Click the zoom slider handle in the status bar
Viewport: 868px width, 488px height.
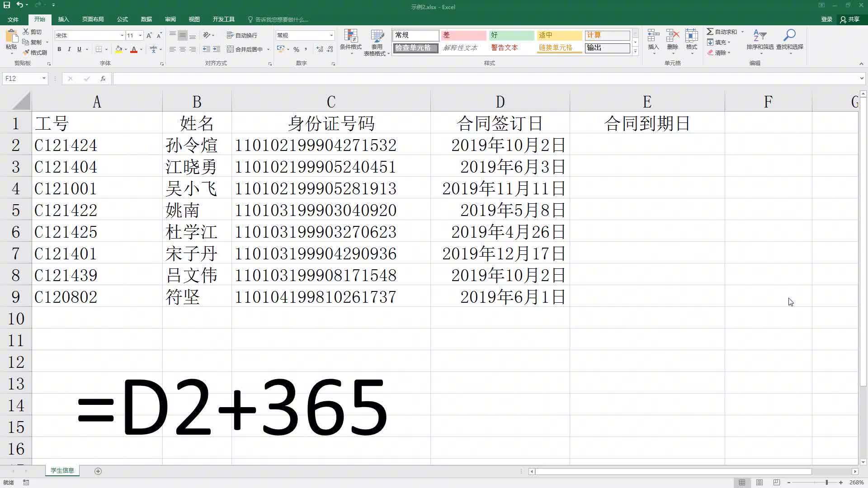coord(826,483)
